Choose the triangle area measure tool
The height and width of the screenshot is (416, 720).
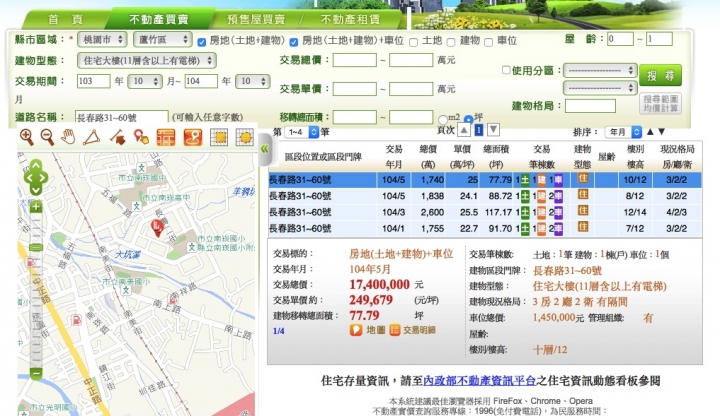91,137
